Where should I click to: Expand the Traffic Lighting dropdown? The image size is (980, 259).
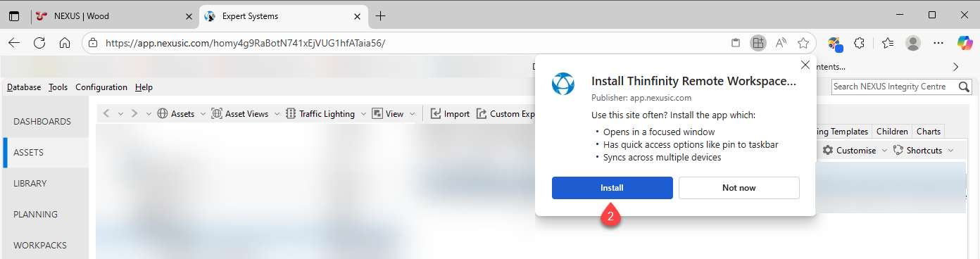pyautogui.click(x=363, y=114)
